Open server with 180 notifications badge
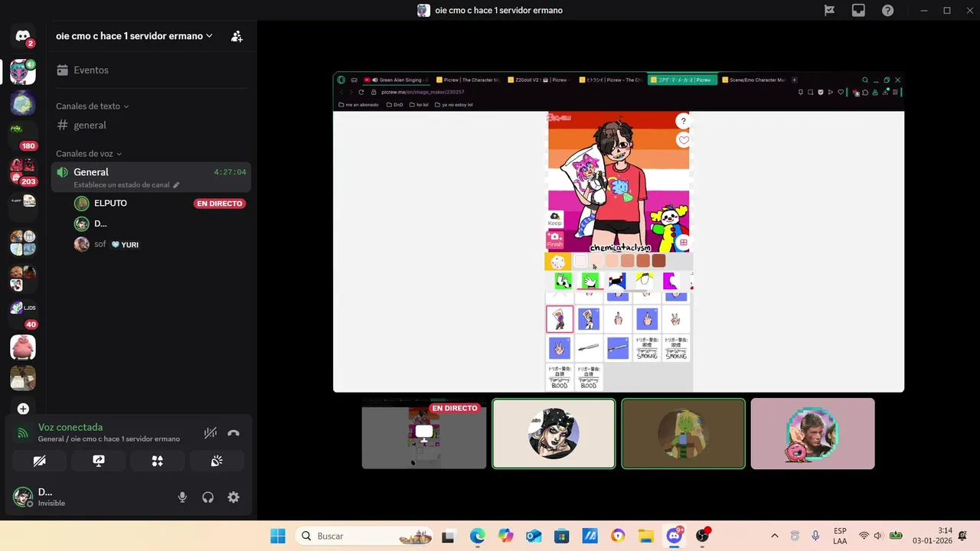Image resolution: width=980 pixels, height=551 pixels. [23, 135]
